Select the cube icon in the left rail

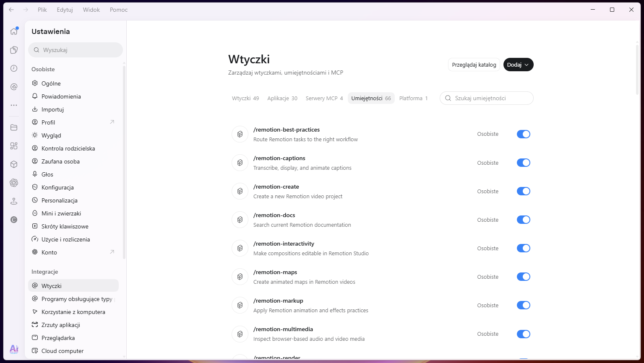pyautogui.click(x=14, y=164)
